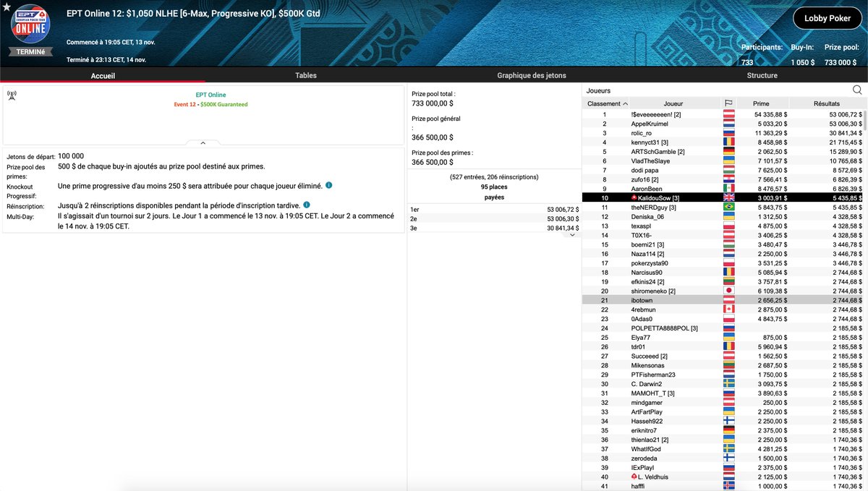The width and height of the screenshot is (868, 491).
Task: Toggle sort arrow on Classement column
Action: click(625, 103)
